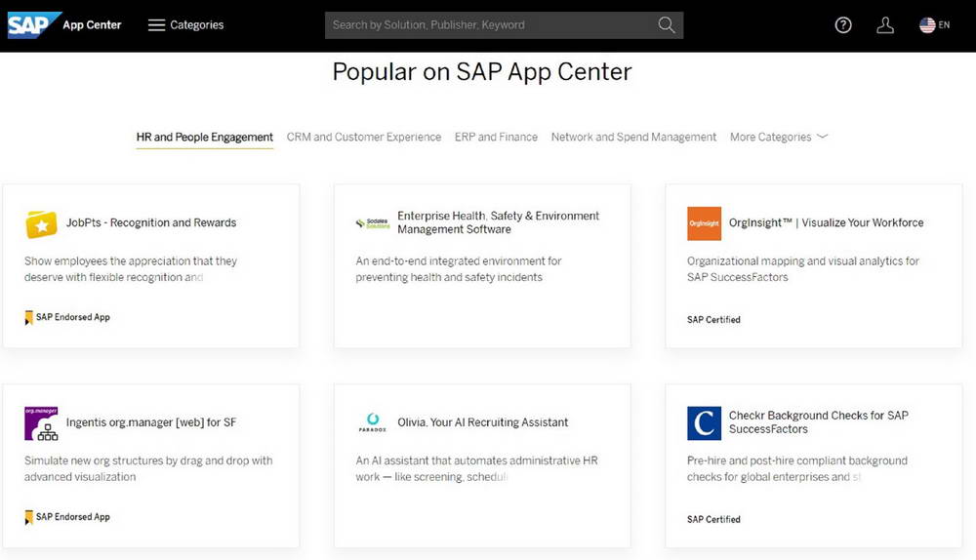Click the user account profile icon
The height and width of the screenshot is (560, 976).
tap(885, 25)
